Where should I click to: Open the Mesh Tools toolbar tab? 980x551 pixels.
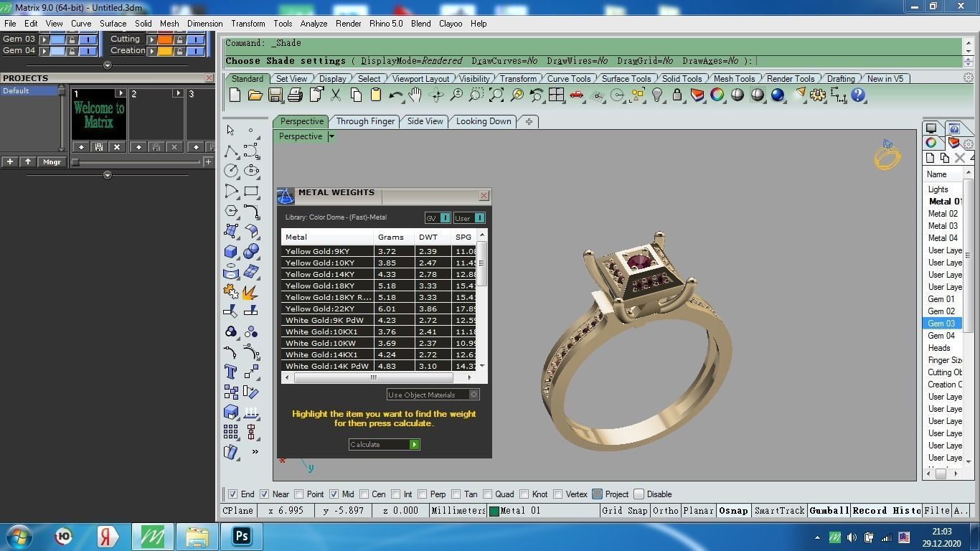tap(734, 79)
